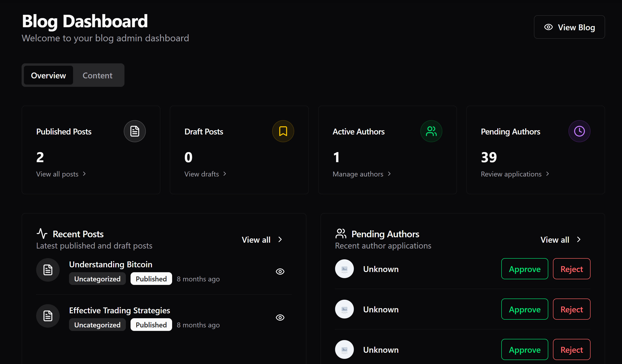This screenshot has width=622, height=364.
Task: Click the Effective Trading Strategies document icon
Action: point(48,316)
